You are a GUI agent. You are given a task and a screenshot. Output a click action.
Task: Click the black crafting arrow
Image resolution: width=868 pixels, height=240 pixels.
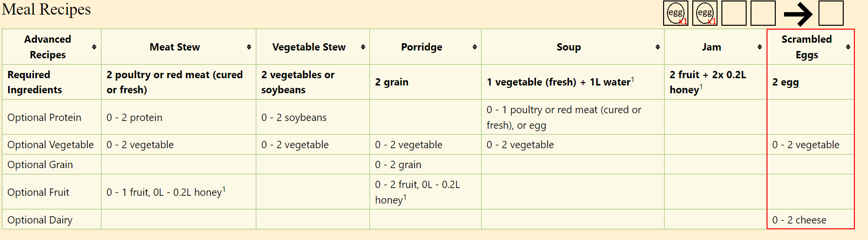click(x=798, y=14)
